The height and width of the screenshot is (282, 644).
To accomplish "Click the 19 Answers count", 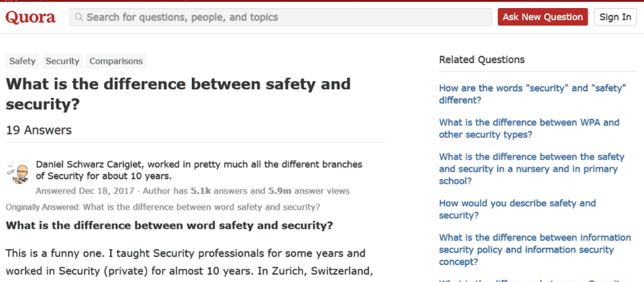I will pyautogui.click(x=39, y=130).
